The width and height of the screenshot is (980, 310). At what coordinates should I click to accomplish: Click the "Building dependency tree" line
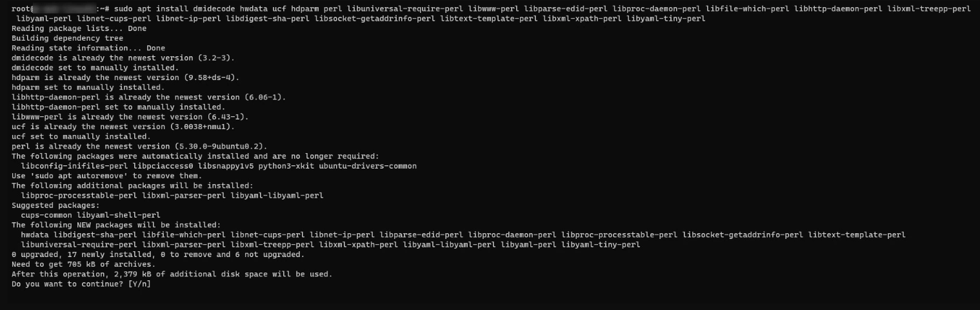coord(67,38)
